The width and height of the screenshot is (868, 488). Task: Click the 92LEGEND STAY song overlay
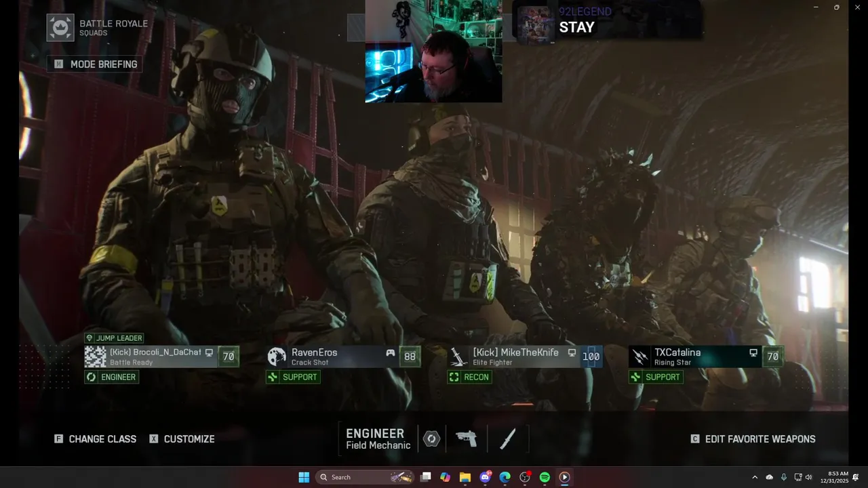click(607, 22)
